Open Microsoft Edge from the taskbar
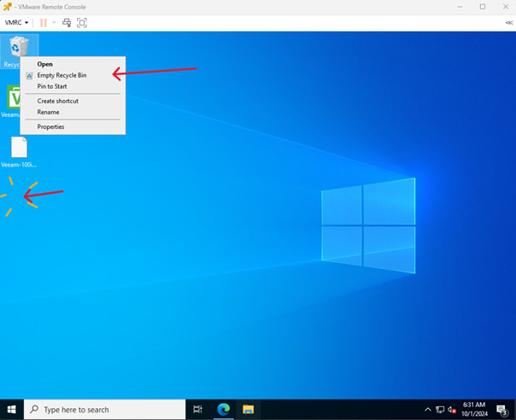The width and height of the screenshot is (516, 420). [x=223, y=410]
